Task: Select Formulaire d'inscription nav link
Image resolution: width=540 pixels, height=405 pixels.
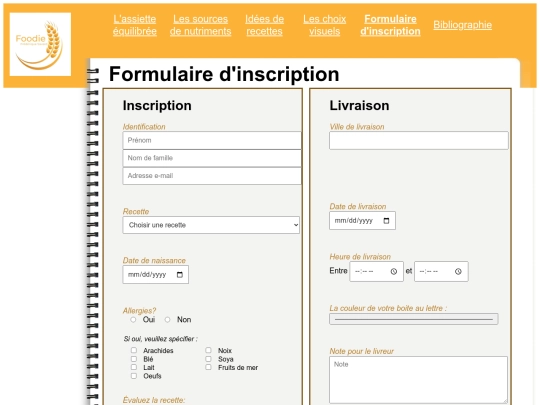Action: (x=390, y=25)
